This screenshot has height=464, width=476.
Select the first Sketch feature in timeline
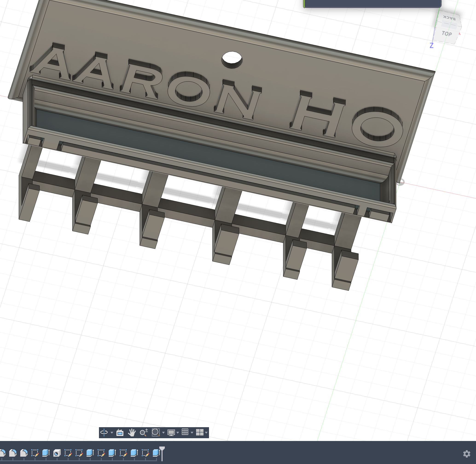(35, 453)
